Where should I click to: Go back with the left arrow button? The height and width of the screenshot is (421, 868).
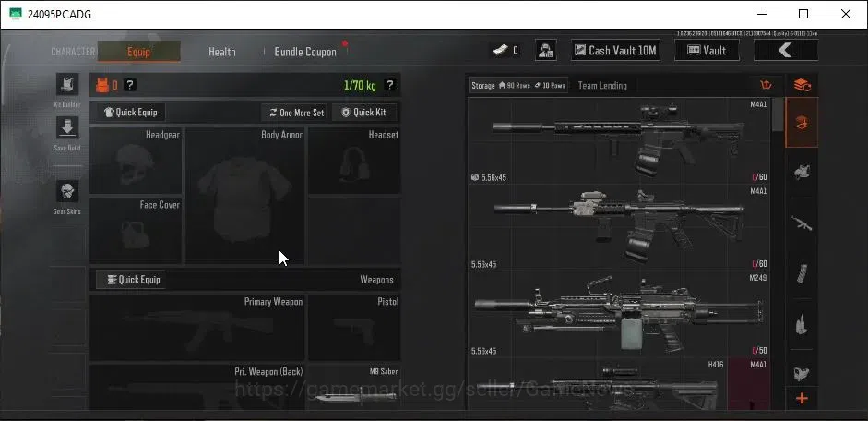pyautogui.click(x=786, y=51)
